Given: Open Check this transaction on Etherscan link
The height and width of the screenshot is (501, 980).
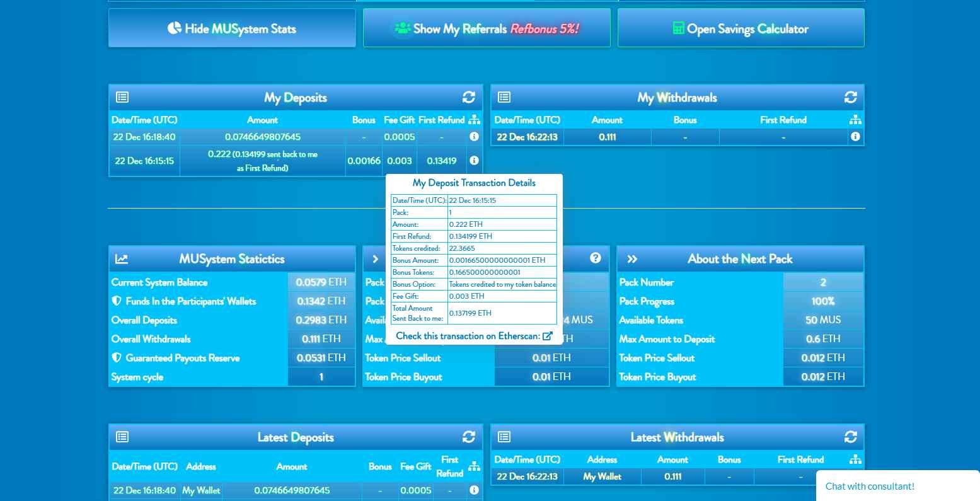Looking at the screenshot, I should (x=474, y=336).
